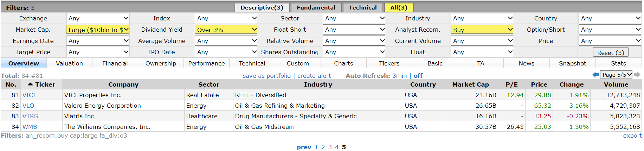
Task: Go to page 1 in pagination
Action: 316,147
